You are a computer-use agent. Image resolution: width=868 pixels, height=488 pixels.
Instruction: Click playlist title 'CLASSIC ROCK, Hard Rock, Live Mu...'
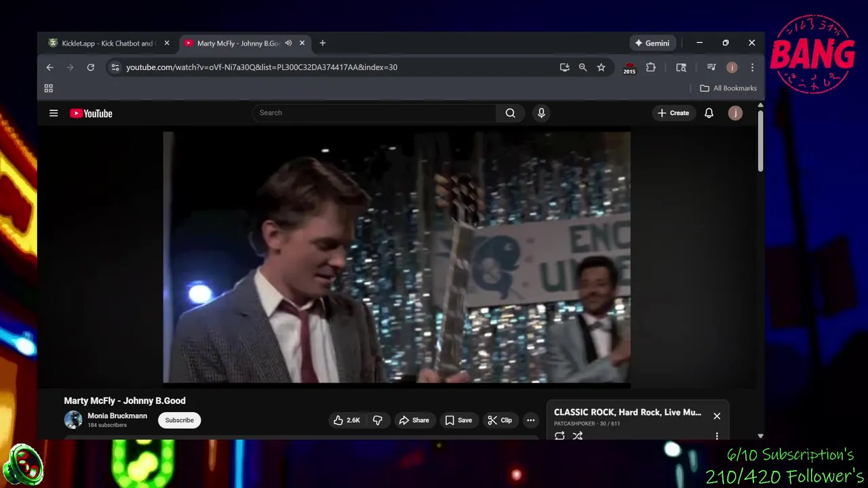[x=627, y=412]
